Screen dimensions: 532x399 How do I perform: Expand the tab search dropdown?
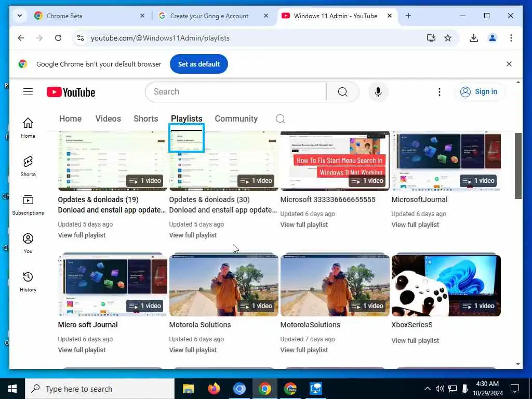pos(20,16)
